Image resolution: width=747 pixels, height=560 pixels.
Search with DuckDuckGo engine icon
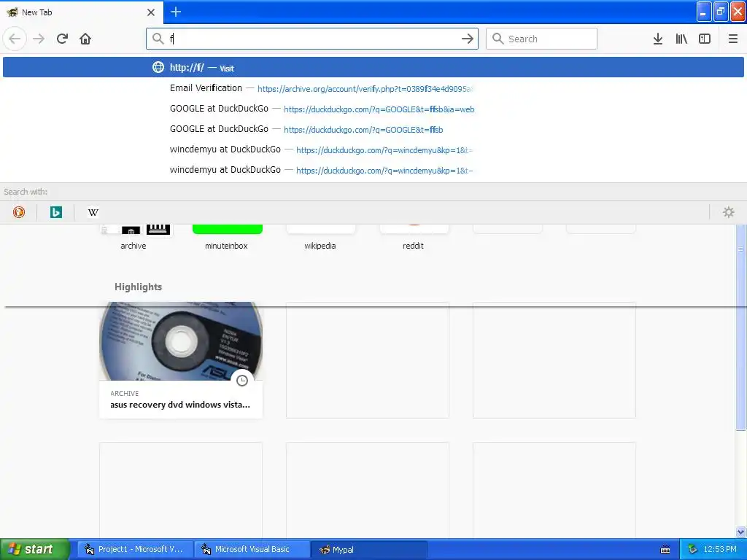click(18, 212)
